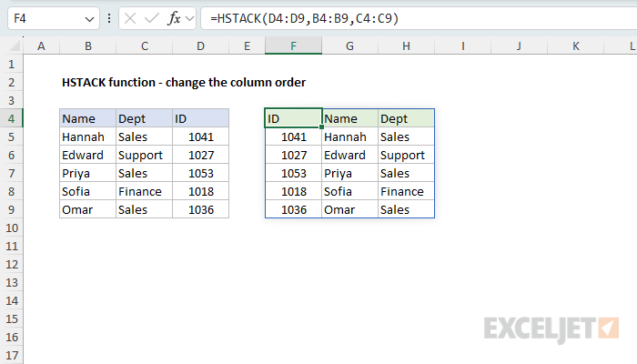Select row 9 header
Screen dimensions: 637x364
click(x=11, y=209)
